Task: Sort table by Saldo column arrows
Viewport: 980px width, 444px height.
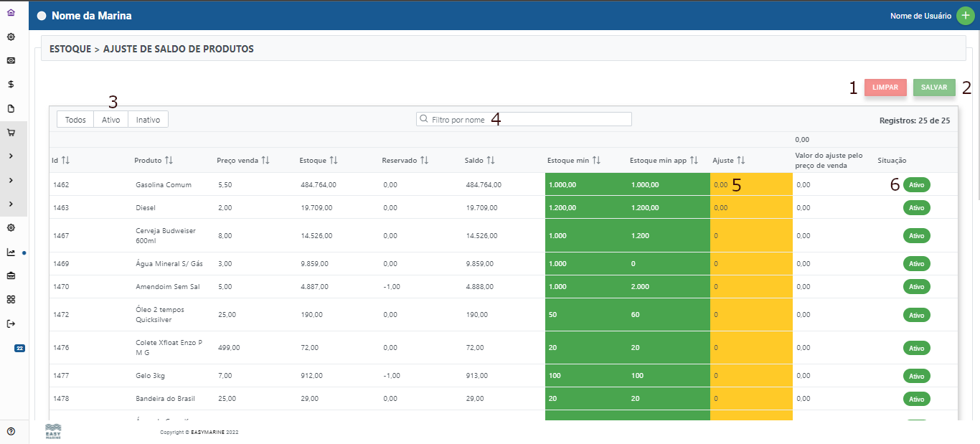Action: click(x=490, y=160)
